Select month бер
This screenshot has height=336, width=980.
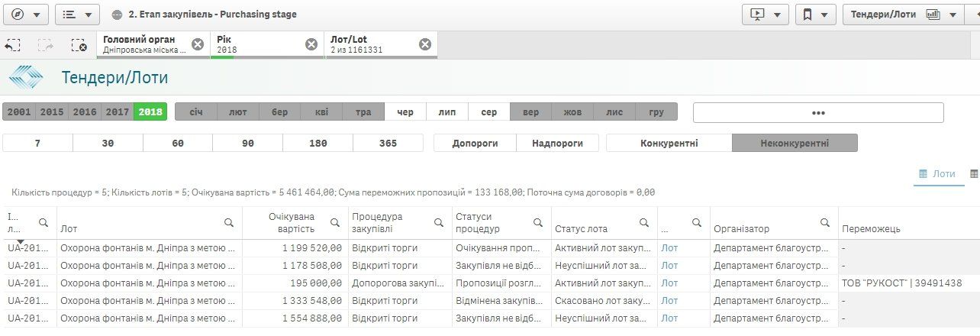click(280, 111)
